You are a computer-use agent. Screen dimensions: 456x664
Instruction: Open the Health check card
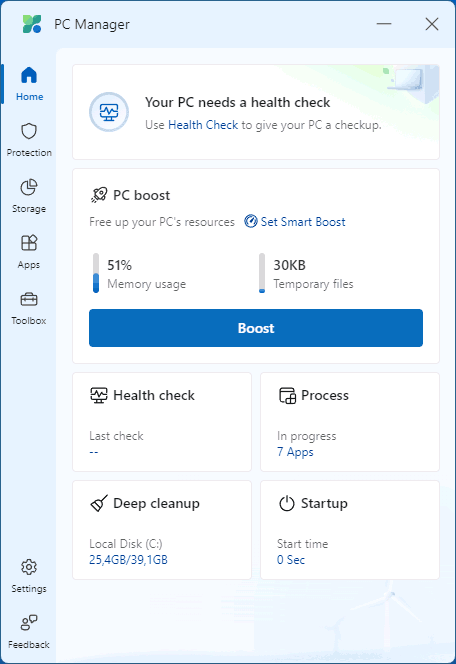tap(162, 422)
